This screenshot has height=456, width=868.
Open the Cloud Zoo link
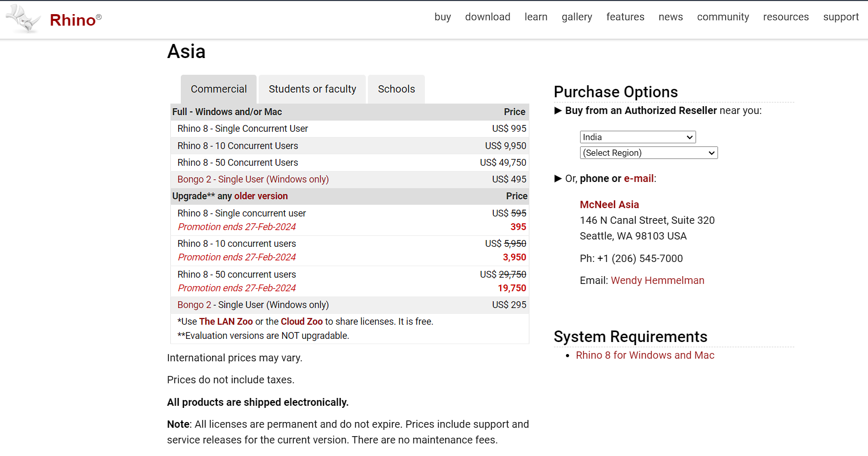pos(302,322)
